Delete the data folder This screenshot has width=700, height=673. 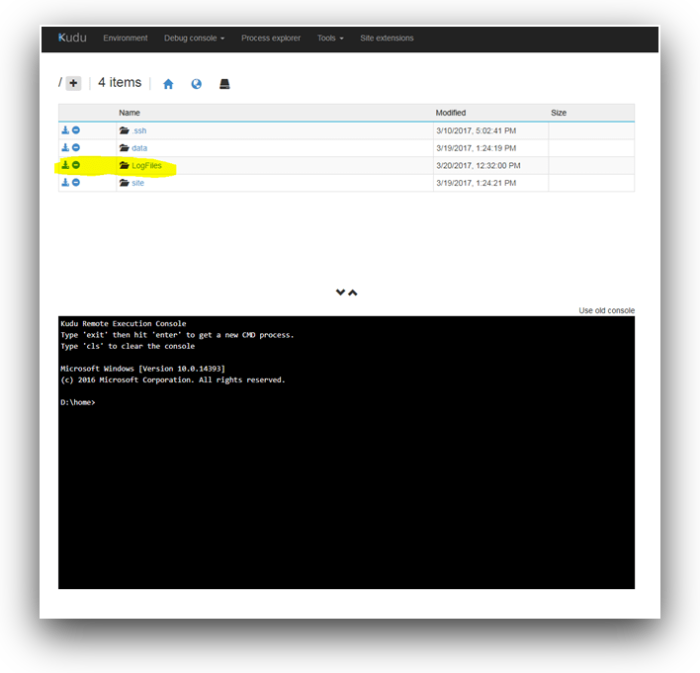76,148
